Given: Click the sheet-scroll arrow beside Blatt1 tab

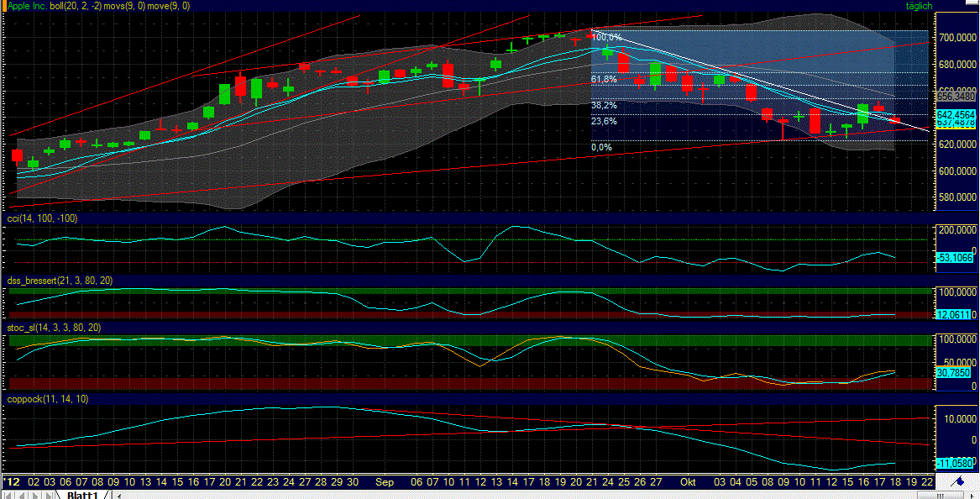Looking at the screenshot, I should point(118,495).
